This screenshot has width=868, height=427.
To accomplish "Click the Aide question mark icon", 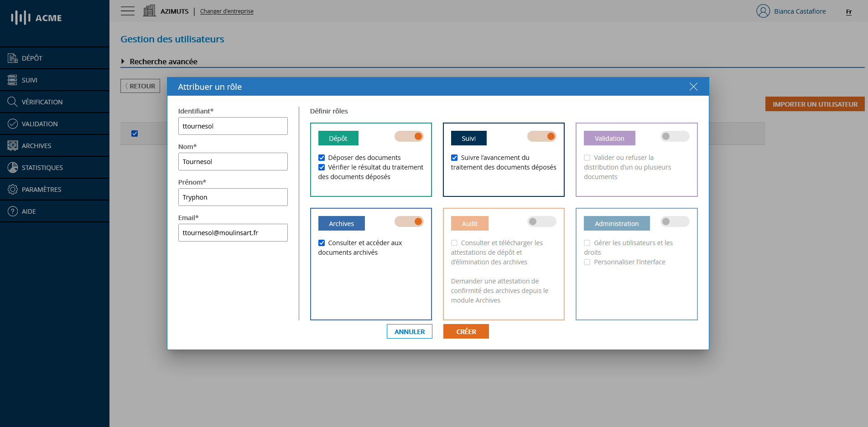I will tap(13, 211).
